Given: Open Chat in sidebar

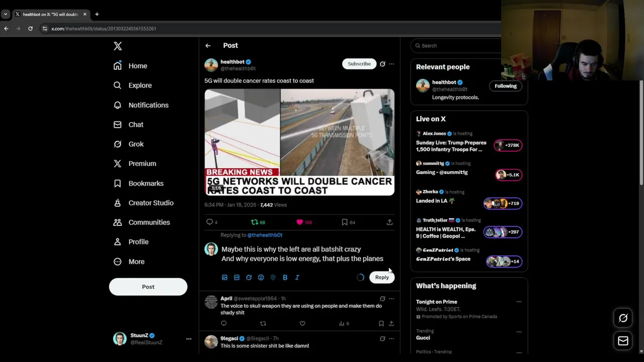Looking at the screenshot, I should click(128, 125).
